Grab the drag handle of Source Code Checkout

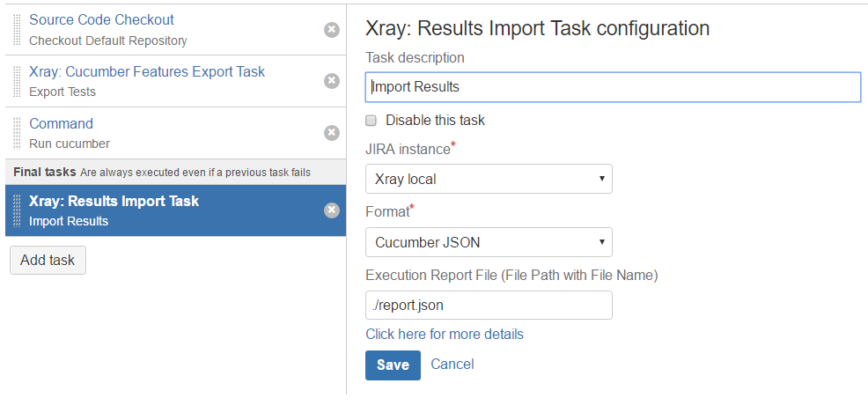pyautogui.click(x=17, y=30)
